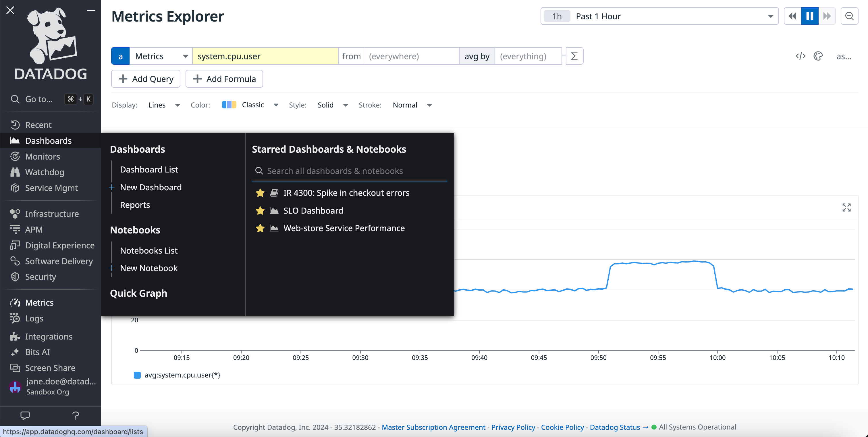Unstar the SLO Dashboard
Screen dimensions: 868x437
[x=260, y=210]
